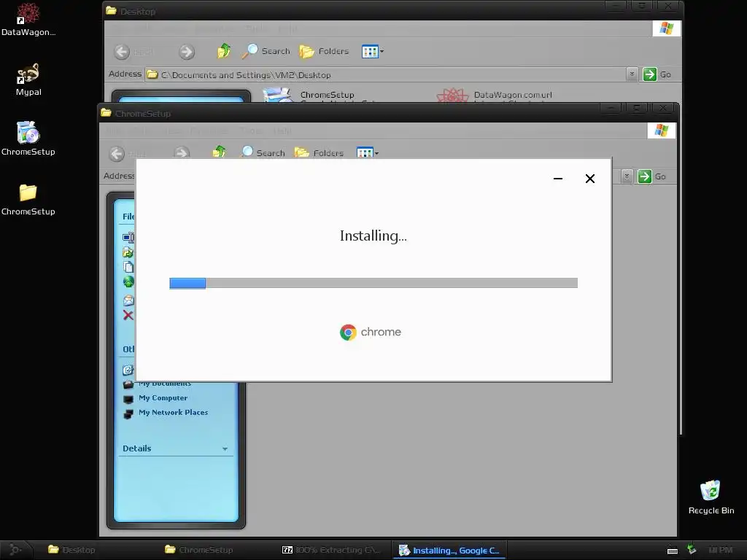The image size is (747, 560).
Task: Switch to Installing Google Chrome taskbar button
Action: pos(449,550)
